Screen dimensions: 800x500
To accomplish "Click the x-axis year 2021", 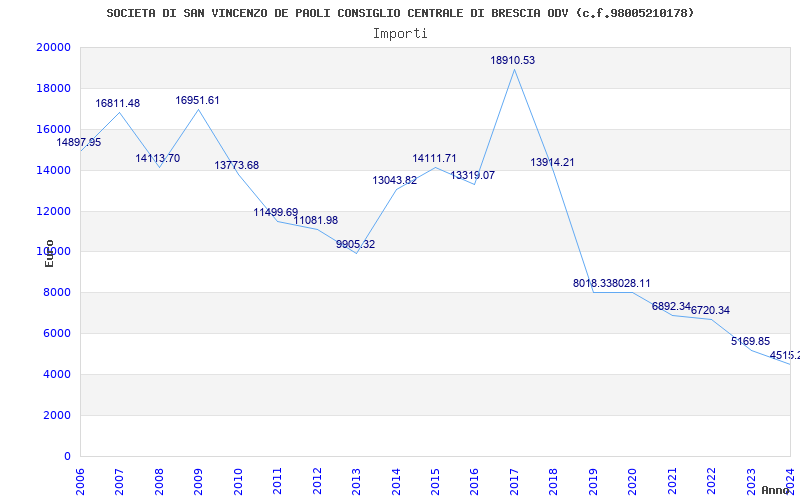I will tap(672, 481).
